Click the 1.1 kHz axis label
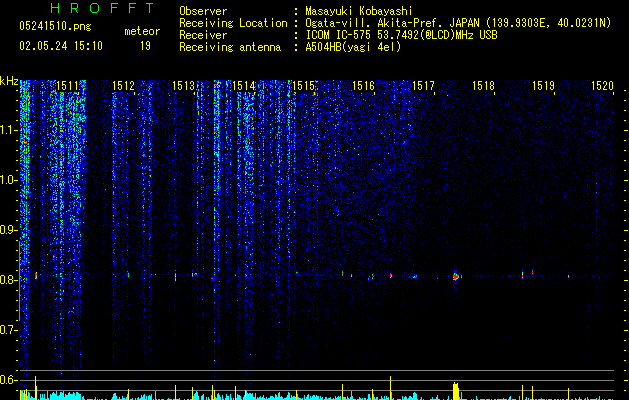The image size is (629, 400). point(8,130)
